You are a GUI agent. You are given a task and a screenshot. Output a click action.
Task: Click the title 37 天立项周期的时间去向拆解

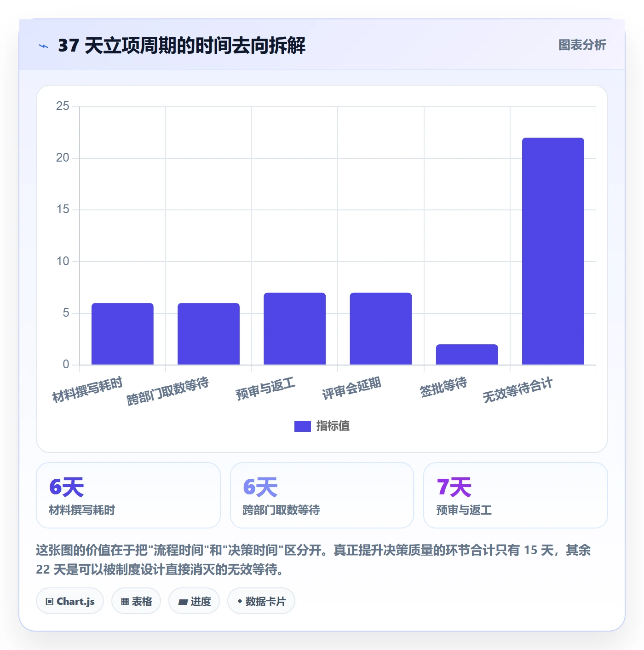182,46
